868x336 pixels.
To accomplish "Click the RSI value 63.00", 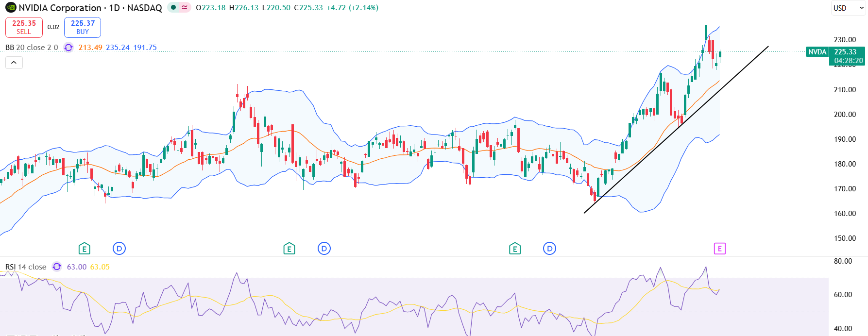I will (77, 267).
